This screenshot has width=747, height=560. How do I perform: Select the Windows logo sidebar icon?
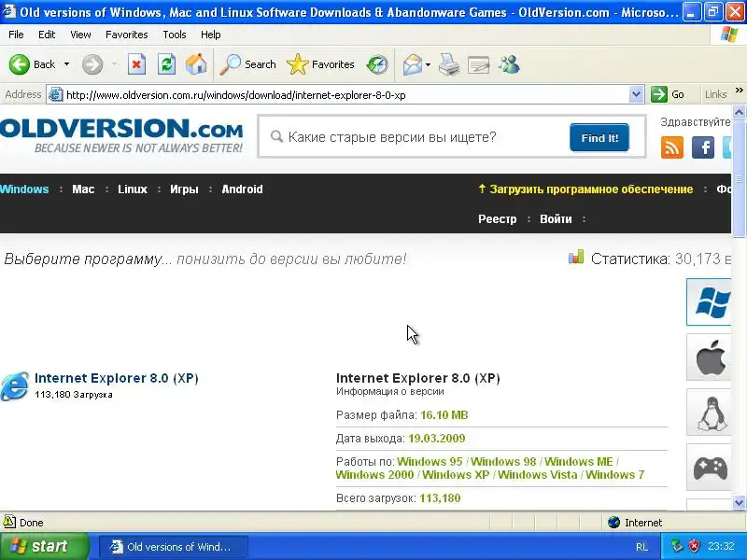709,301
